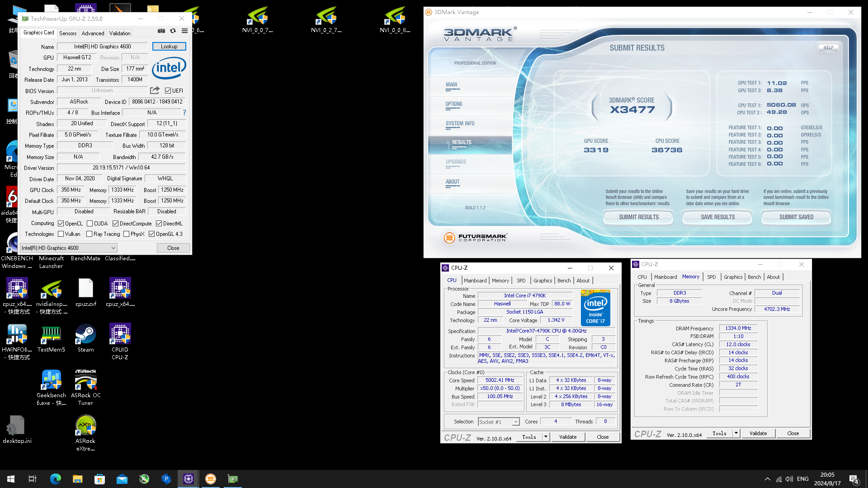The image size is (868, 488).
Task: Show hidden system tray icons chevron
Action: (x=767, y=479)
